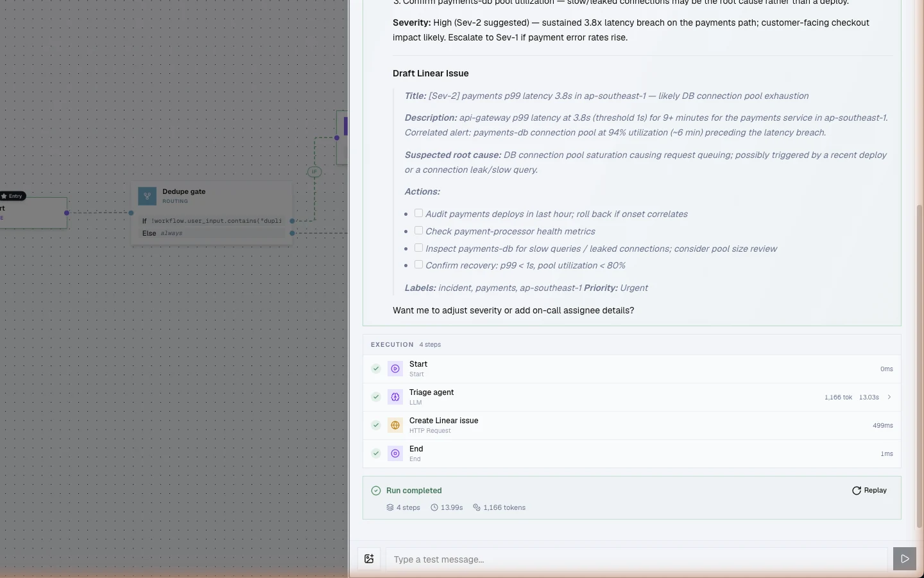Click the Entry badge on the start node

point(13,196)
